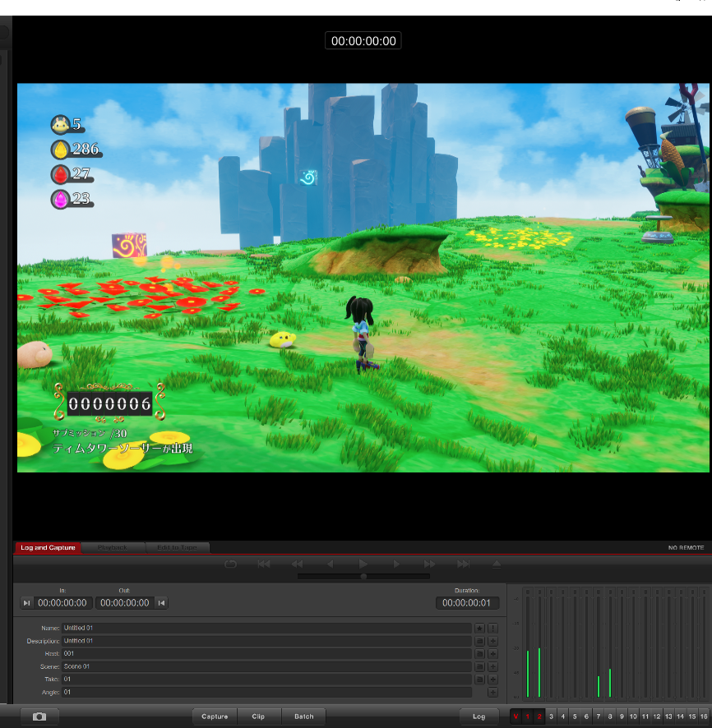Switch to Log and Capture tab
712x728 pixels.
tap(48, 548)
